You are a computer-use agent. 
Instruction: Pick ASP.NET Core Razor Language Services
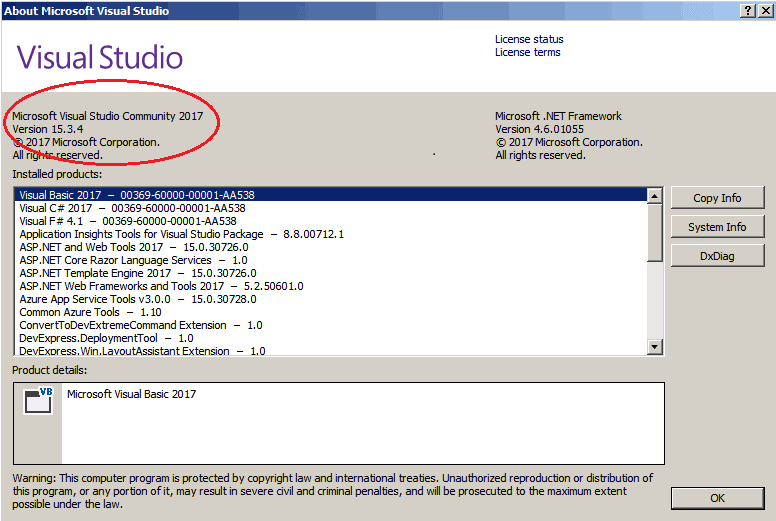click(133, 260)
